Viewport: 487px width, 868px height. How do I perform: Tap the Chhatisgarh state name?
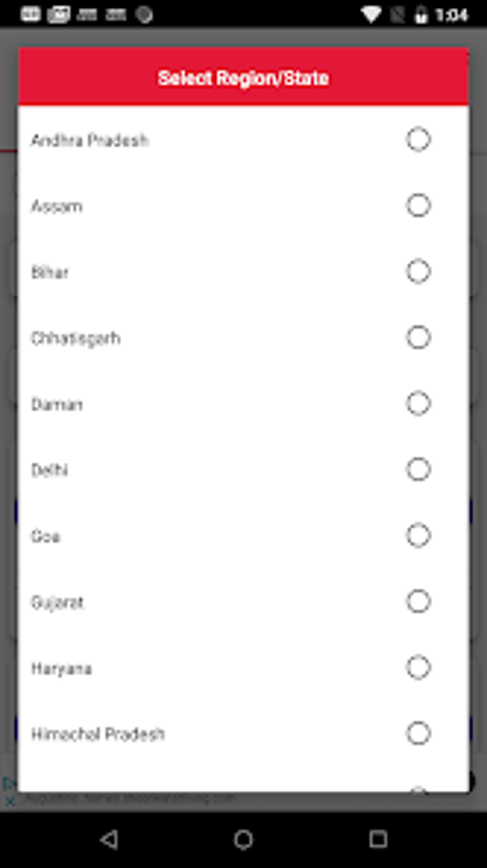(75, 338)
